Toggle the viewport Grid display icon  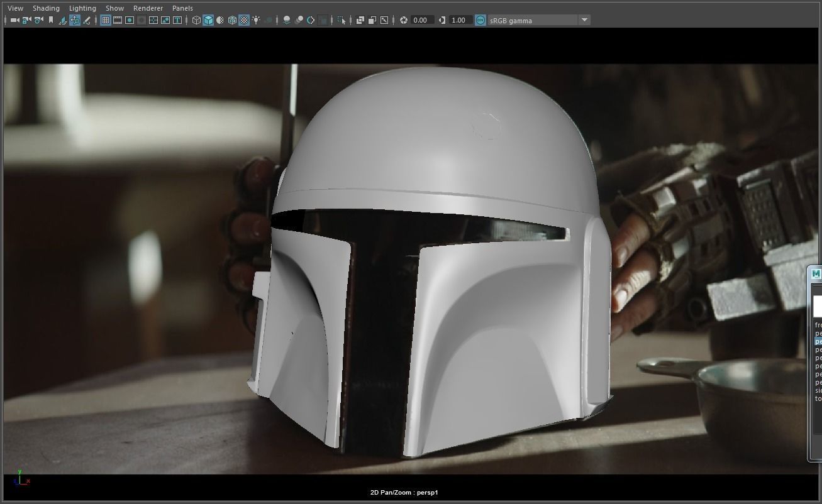106,20
